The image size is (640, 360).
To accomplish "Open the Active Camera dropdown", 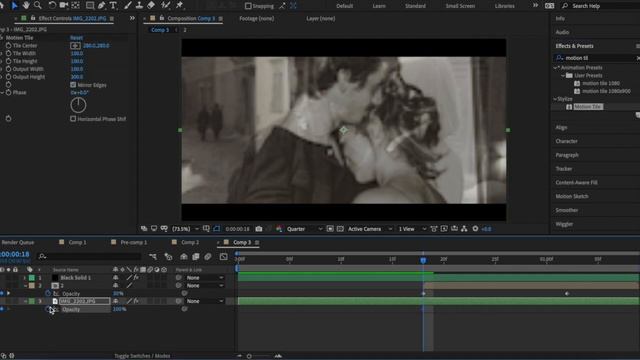I will (x=370, y=229).
